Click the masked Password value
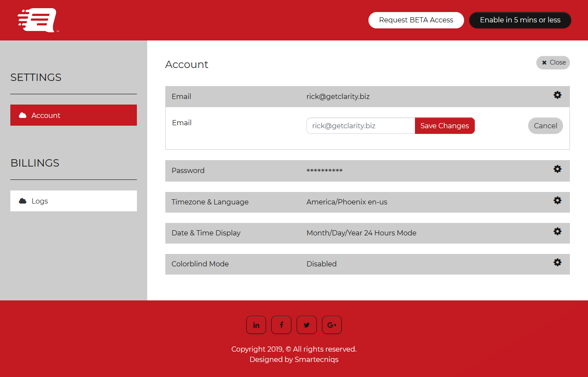Viewport: 588px width, 377px height. pyautogui.click(x=325, y=171)
